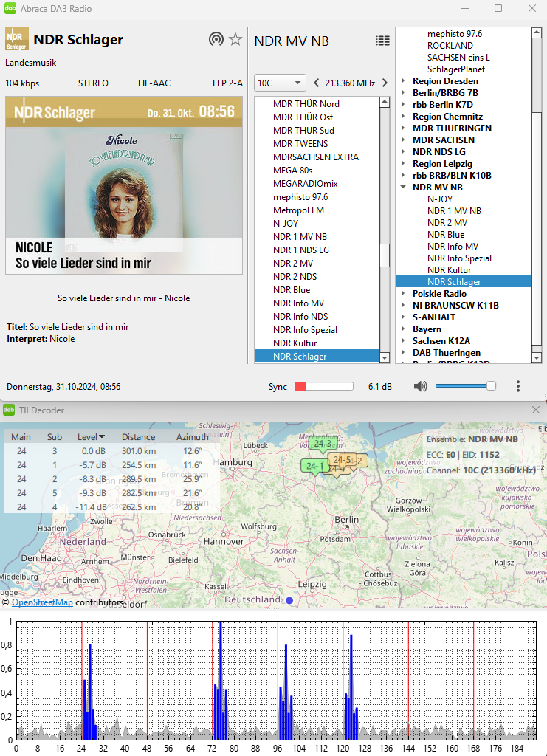Mute audio with the speaker icon
547x756 pixels.
click(x=420, y=386)
